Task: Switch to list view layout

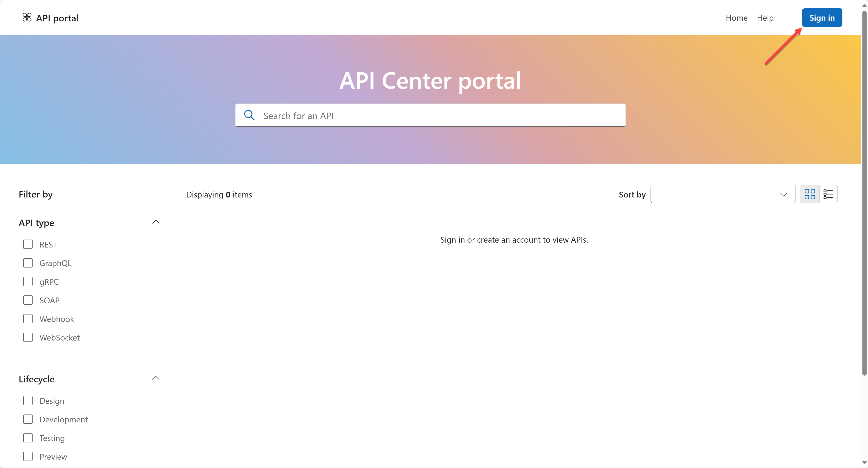Action: coord(828,194)
